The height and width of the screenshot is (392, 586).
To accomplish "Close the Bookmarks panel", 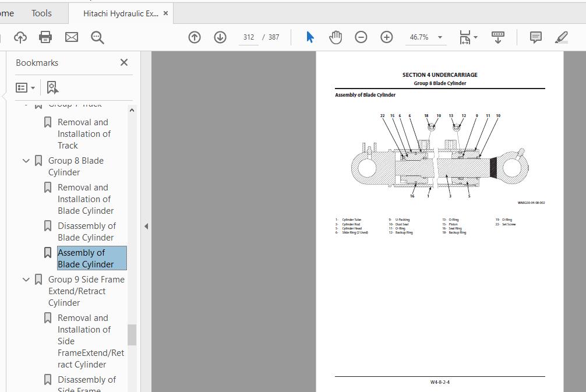I will pyautogui.click(x=124, y=62).
